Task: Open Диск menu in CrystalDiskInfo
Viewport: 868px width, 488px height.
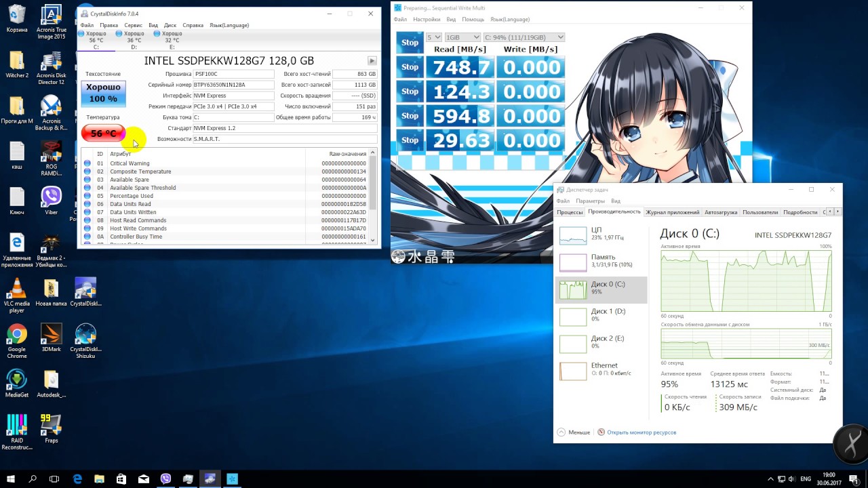Action: pyautogui.click(x=170, y=25)
